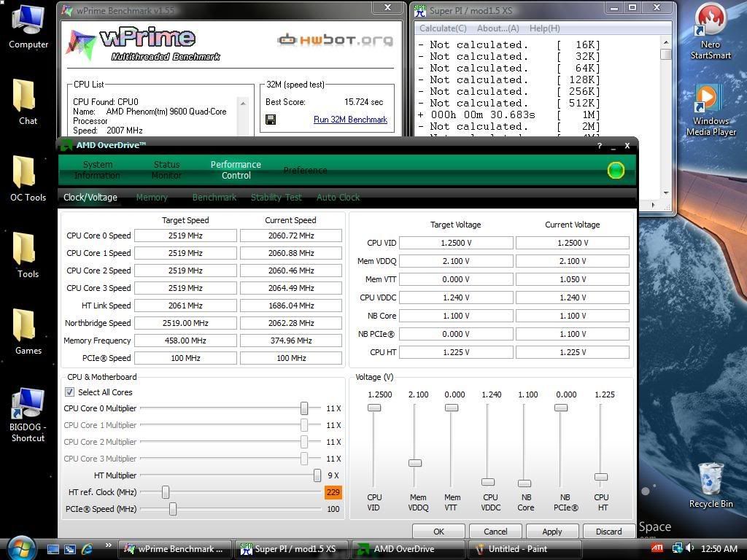Viewport: 747px width, 560px height.
Task: Close the wPrime Benchmark window
Action: point(388,7)
